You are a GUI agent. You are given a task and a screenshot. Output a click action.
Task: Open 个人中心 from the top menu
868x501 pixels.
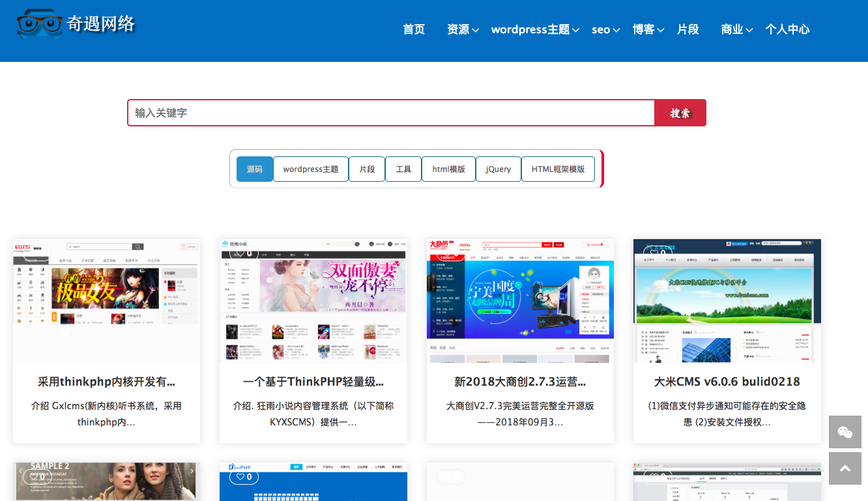pos(787,29)
